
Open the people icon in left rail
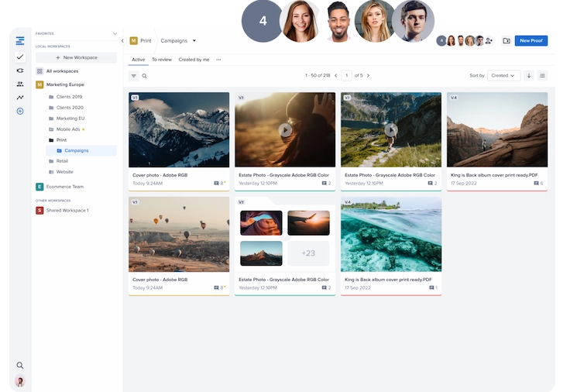coord(20,84)
